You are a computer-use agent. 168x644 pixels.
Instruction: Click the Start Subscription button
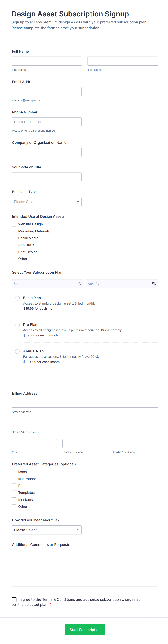point(85,630)
